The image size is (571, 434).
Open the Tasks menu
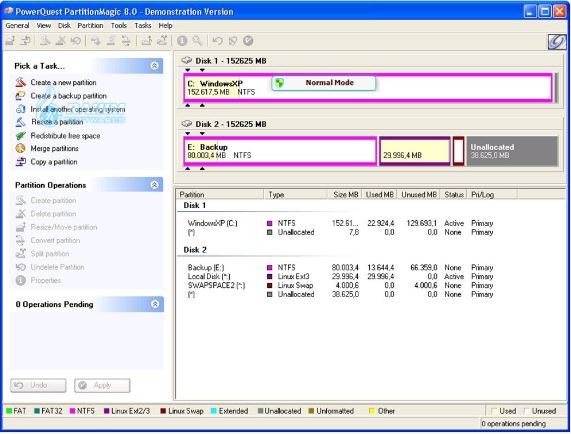click(143, 25)
